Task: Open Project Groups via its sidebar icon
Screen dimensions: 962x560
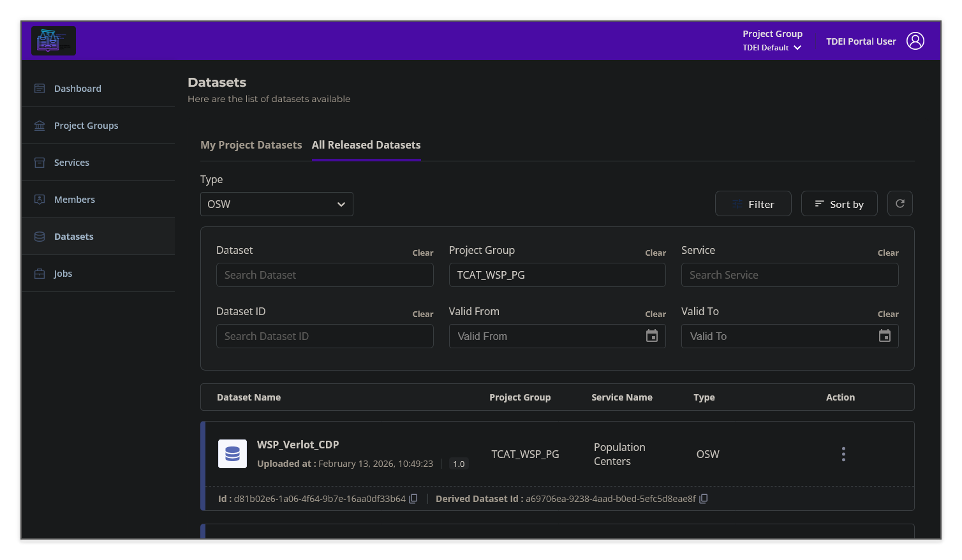Action: (40, 125)
